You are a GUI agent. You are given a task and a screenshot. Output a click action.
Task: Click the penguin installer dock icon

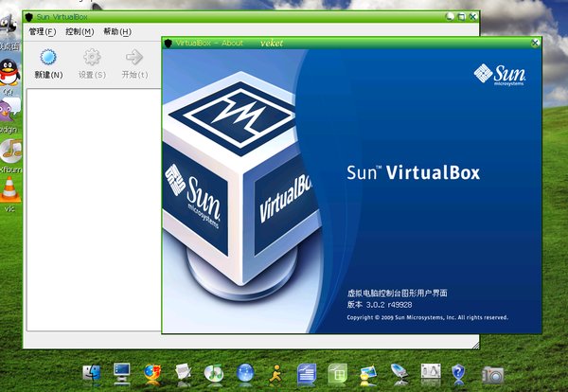coord(431,373)
